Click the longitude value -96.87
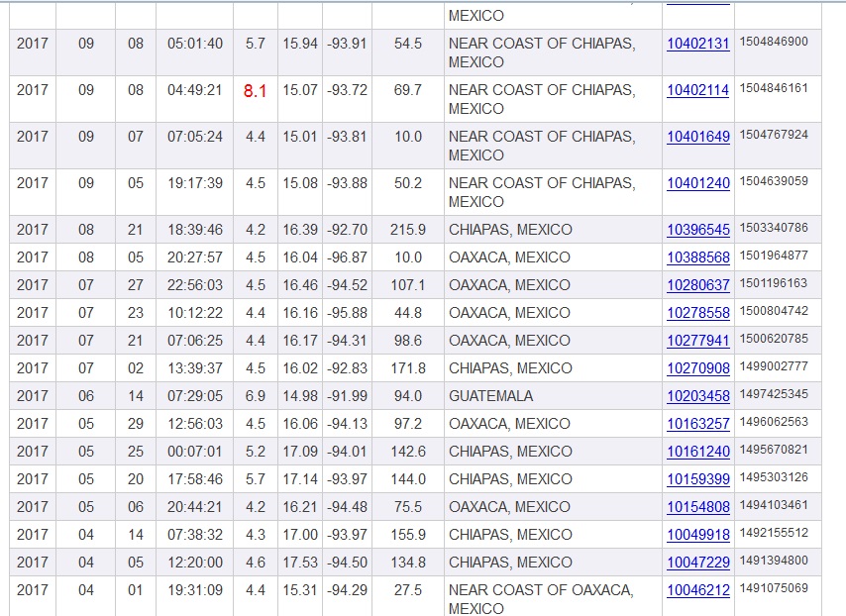 tap(347, 257)
